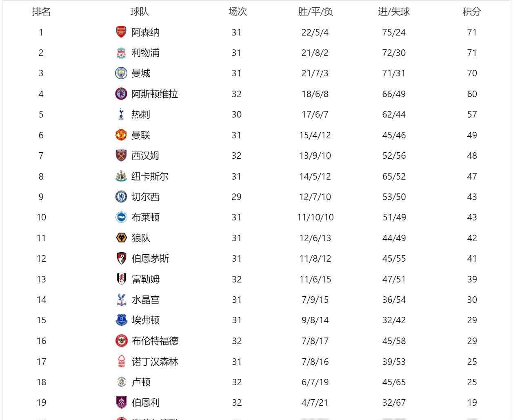Click the Chelsea club crest icon
The image size is (513, 420).
[121, 197]
